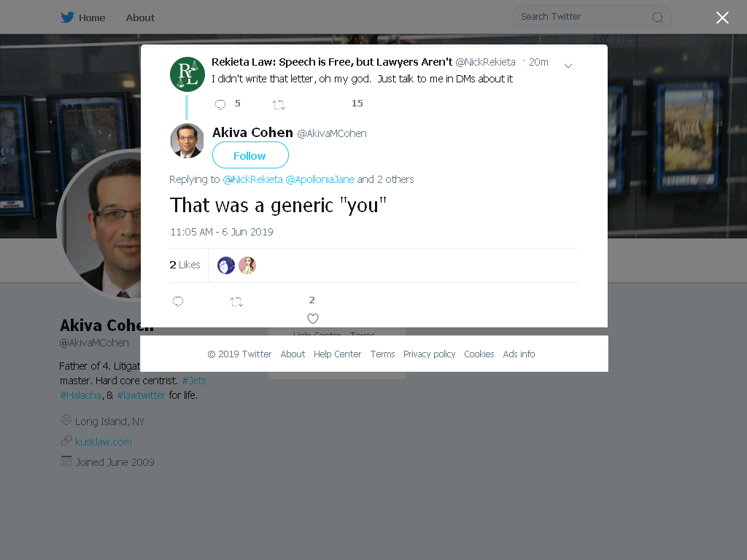Open the Help Center footer link
Viewport: 747px width, 560px height.
pos(337,354)
